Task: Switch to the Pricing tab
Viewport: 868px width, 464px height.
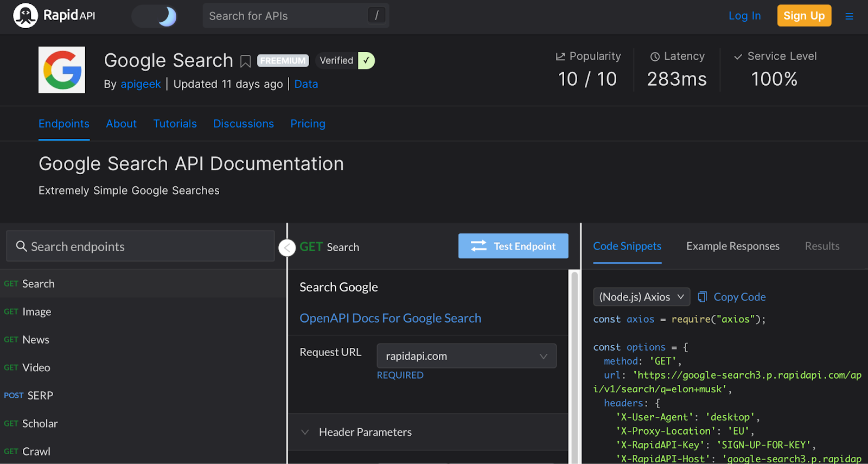Action: [x=308, y=124]
